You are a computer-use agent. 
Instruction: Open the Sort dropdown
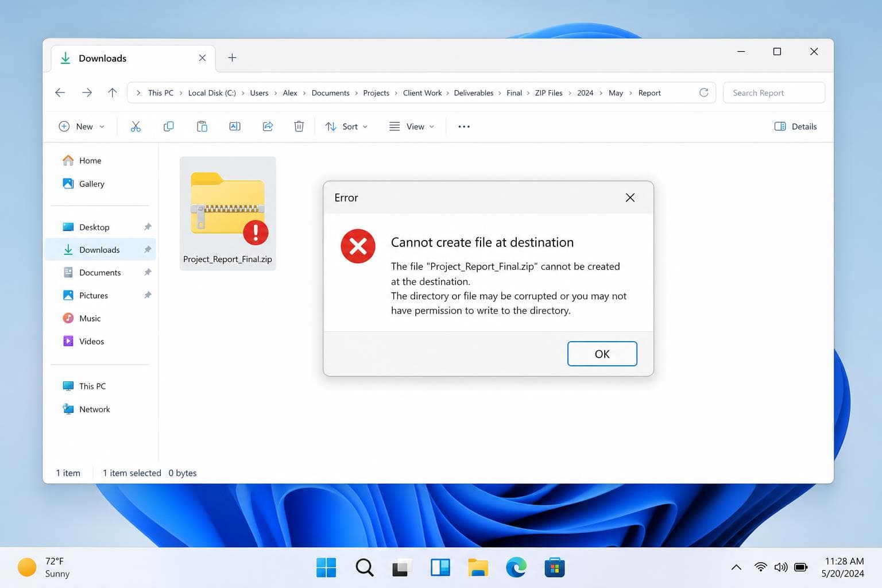pyautogui.click(x=346, y=126)
